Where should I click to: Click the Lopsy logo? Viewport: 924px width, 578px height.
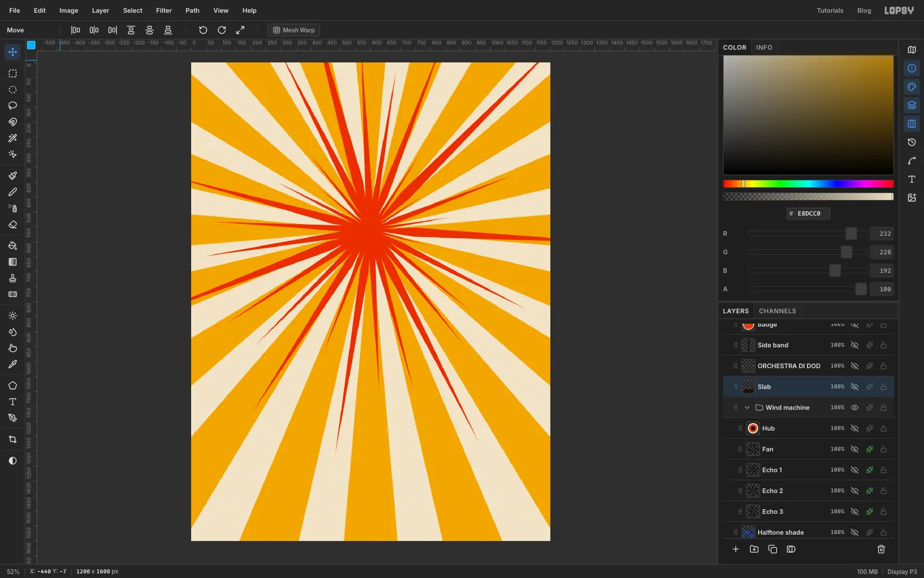coord(899,10)
